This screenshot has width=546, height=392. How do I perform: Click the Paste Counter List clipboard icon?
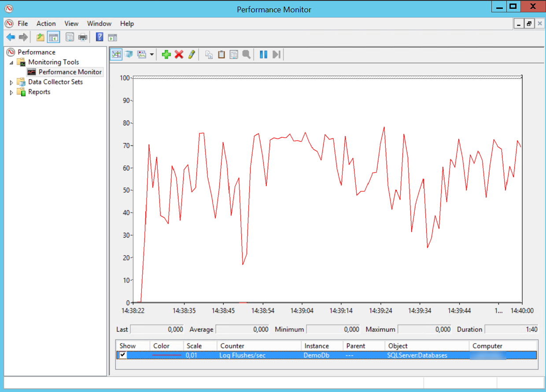(221, 55)
